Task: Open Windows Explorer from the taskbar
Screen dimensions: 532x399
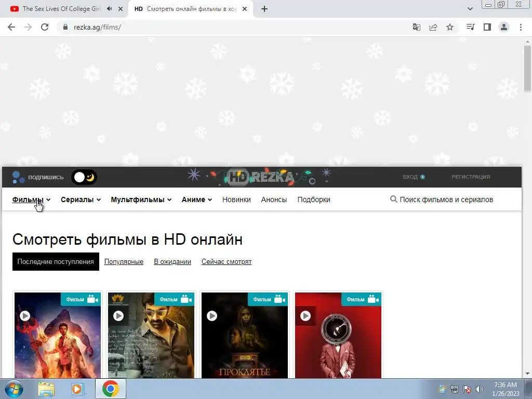Action: point(46,389)
